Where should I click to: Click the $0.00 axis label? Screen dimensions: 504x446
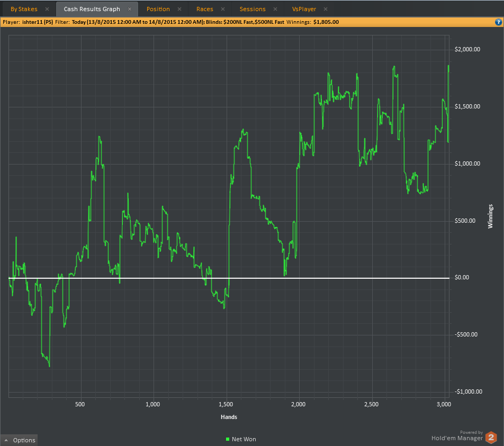coord(462,278)
